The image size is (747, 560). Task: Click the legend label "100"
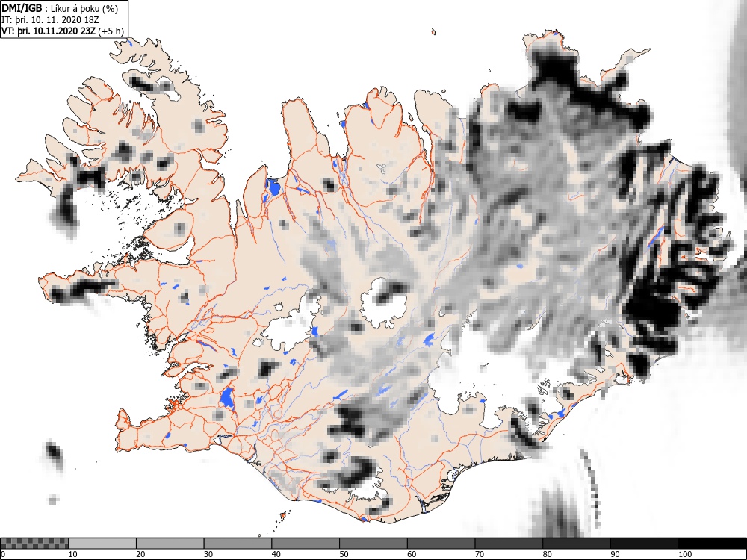(x=684, y=554)
